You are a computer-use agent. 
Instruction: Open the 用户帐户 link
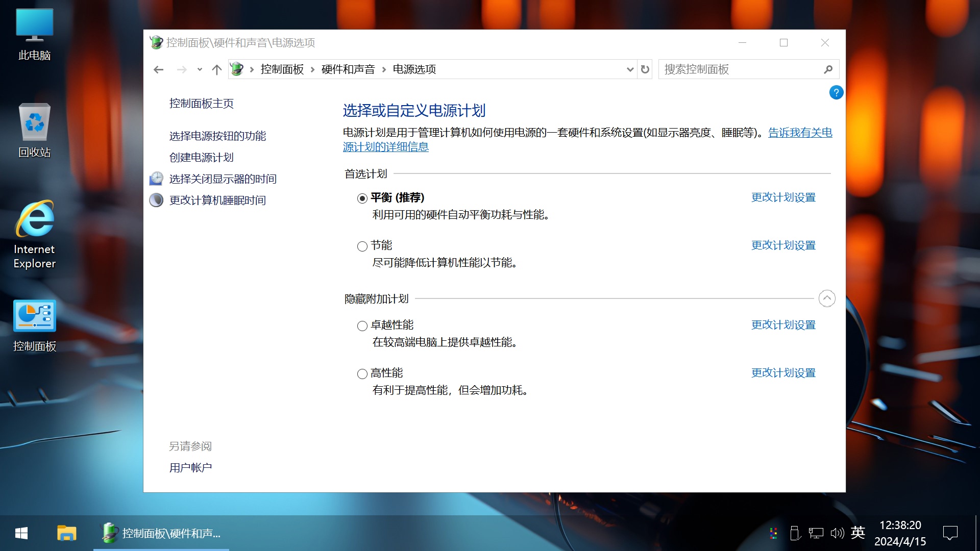[190, 467]
